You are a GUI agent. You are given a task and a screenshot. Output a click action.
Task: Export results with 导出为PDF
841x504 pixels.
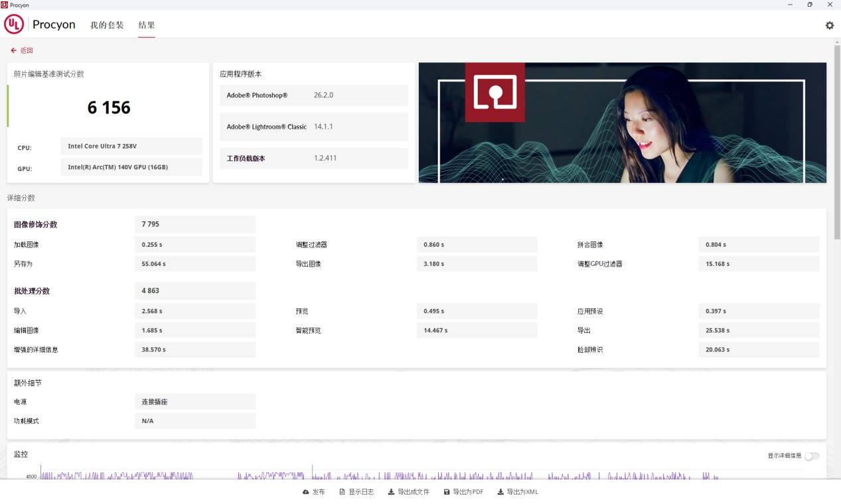click(x=463, y=492)
